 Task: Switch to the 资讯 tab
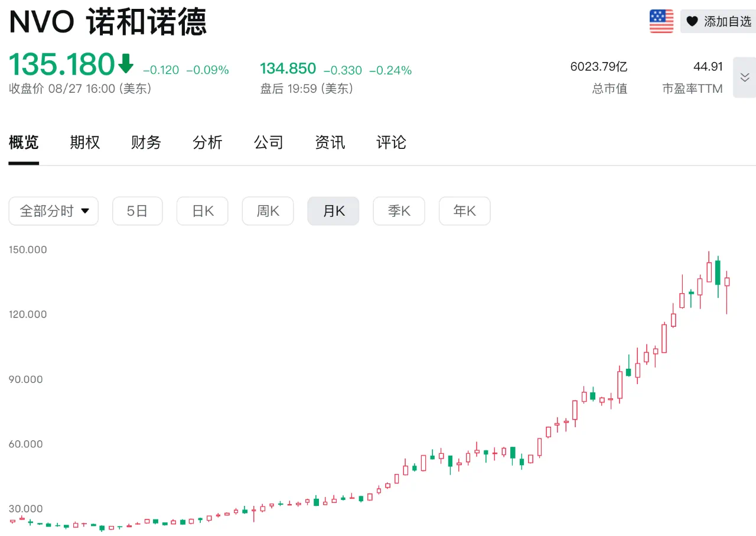point(330,142)
